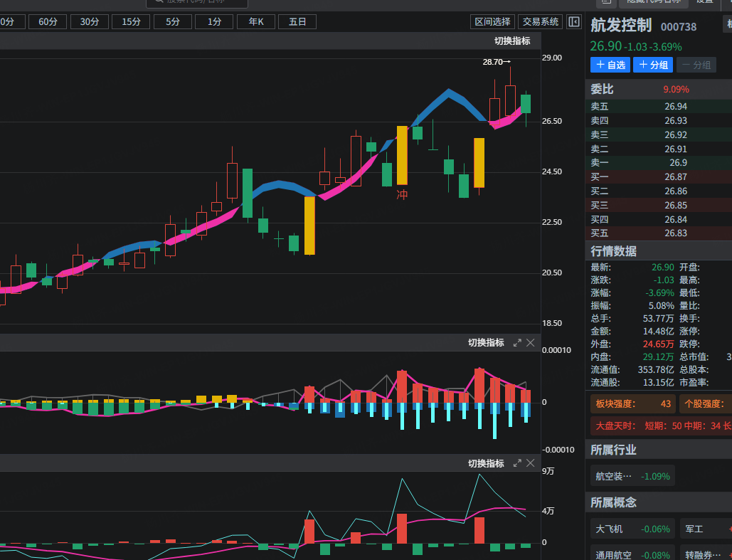Open 切换指标 on the bottom volume panel
The height and width of the screenshot is (560, 732).
(x=486, y=464)
